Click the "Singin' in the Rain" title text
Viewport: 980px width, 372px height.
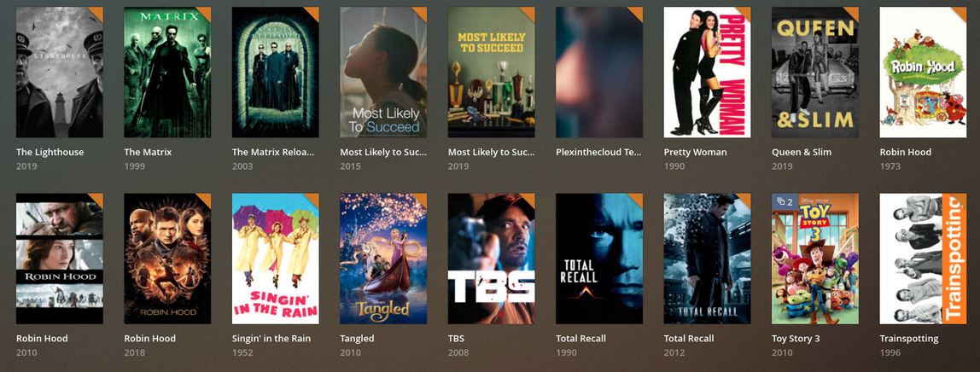tap(271, 338)
